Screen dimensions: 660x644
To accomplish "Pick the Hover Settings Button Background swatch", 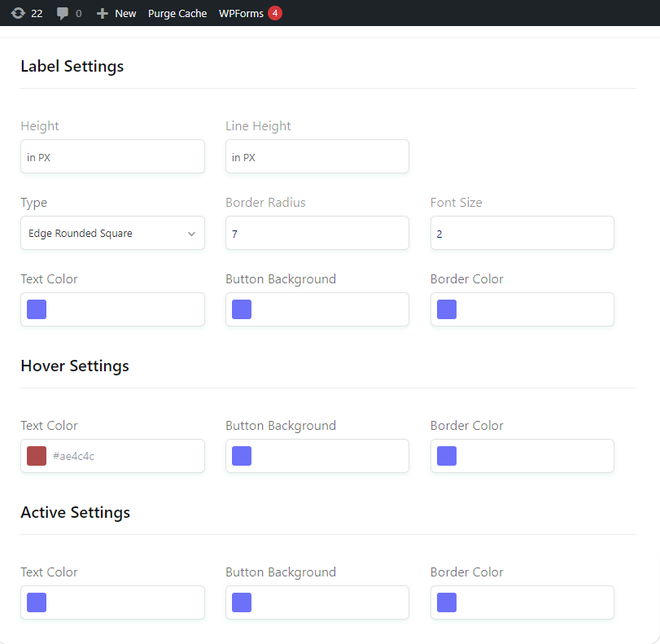I will coord(242,456).
